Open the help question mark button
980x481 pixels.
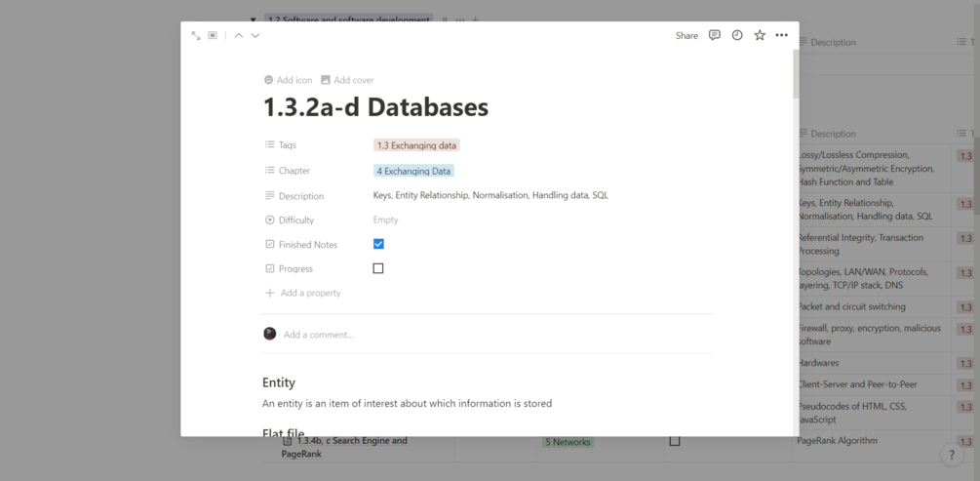952,455
